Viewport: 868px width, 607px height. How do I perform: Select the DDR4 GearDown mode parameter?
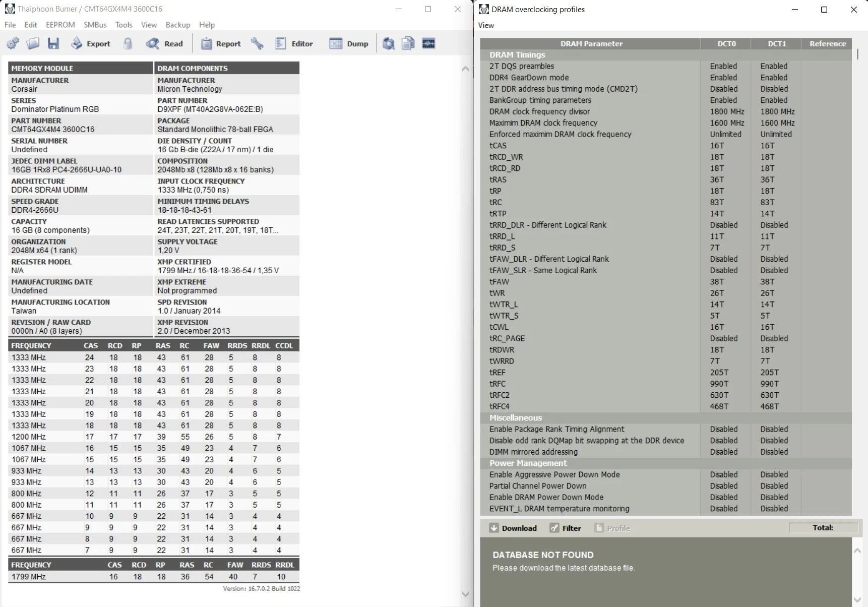click(x=529, y=78)
